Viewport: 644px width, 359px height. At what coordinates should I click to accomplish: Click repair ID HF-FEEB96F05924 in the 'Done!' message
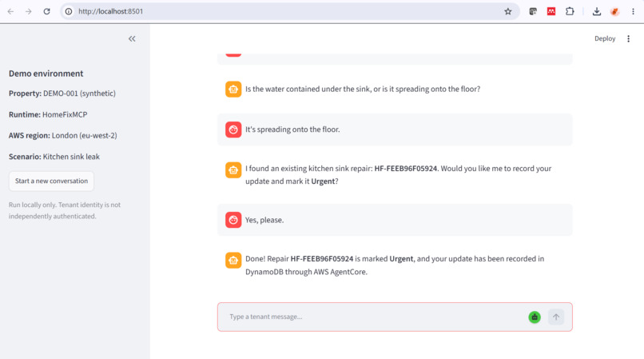(321, 259)
